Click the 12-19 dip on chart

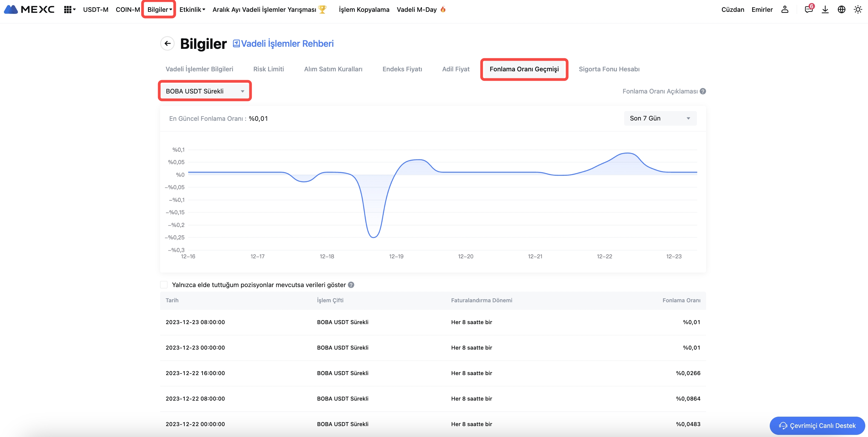(373, 237)
